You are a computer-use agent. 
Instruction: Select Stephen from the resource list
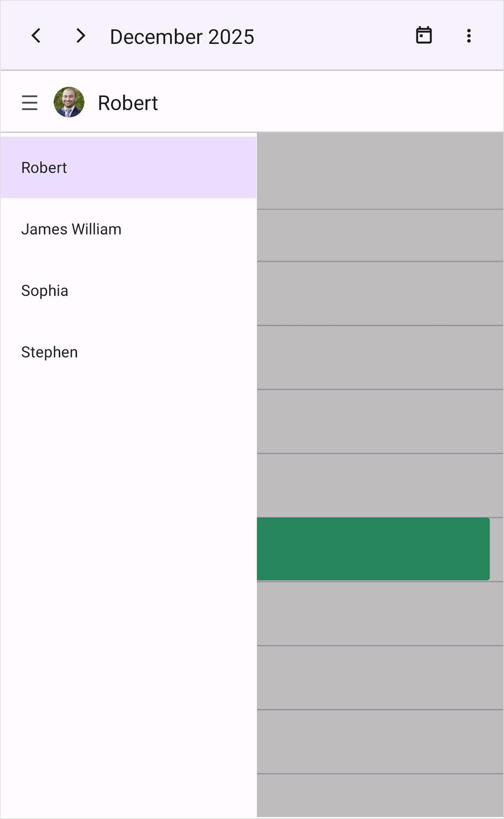(49, 352)
